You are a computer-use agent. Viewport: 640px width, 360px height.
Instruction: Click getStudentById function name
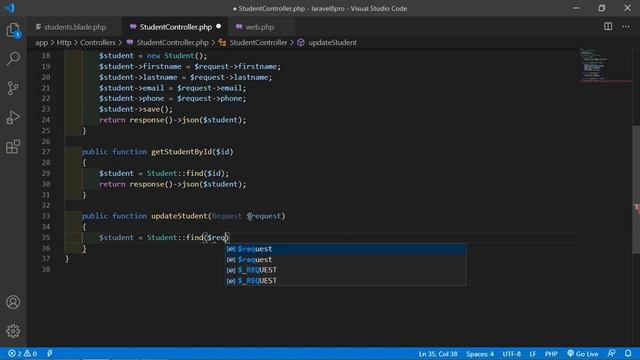tap(182, 152)
